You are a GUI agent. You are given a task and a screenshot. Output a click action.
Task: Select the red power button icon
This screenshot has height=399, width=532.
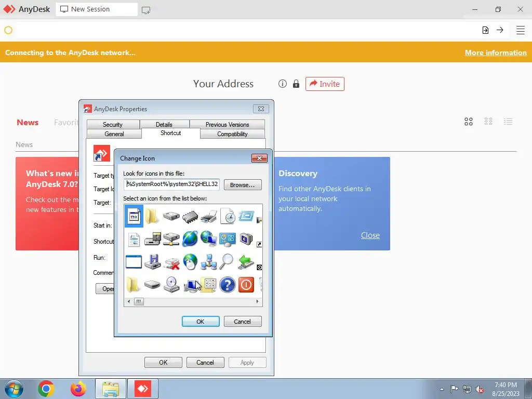[x=246, y=285]
